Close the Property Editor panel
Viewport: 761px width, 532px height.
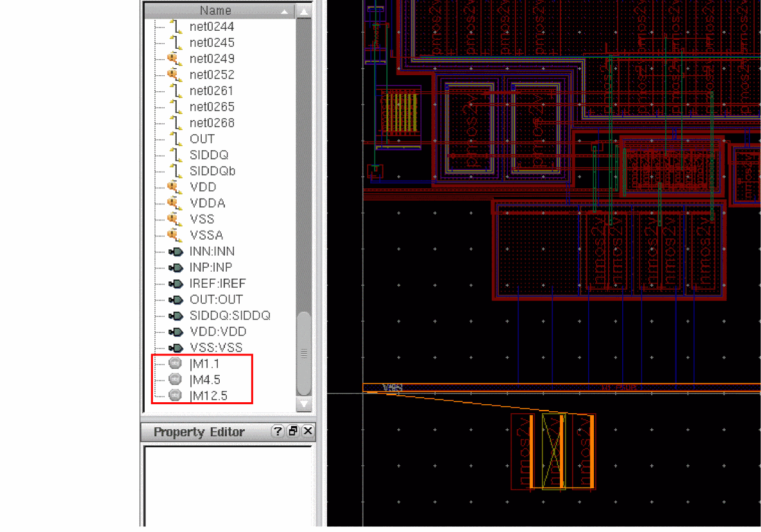tap(308, 432)
